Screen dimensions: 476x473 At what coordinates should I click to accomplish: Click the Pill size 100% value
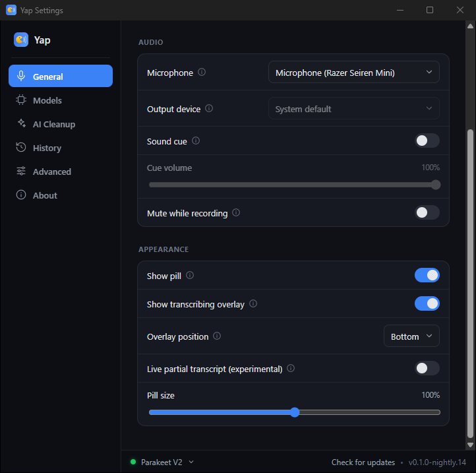pyautogui.click(x=431, y=395)
